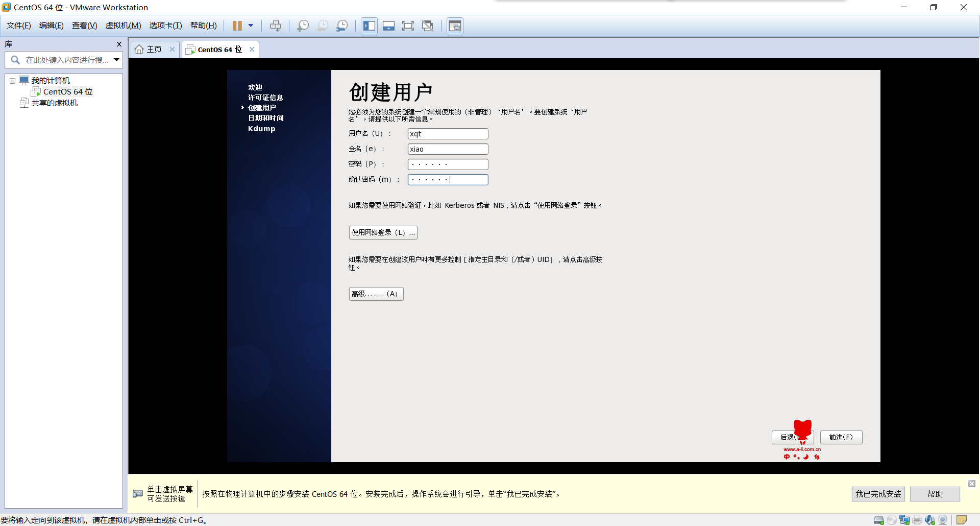980x526 pixels.
Task: Pause the virtual machine
Action: click(x=237, y=26)
